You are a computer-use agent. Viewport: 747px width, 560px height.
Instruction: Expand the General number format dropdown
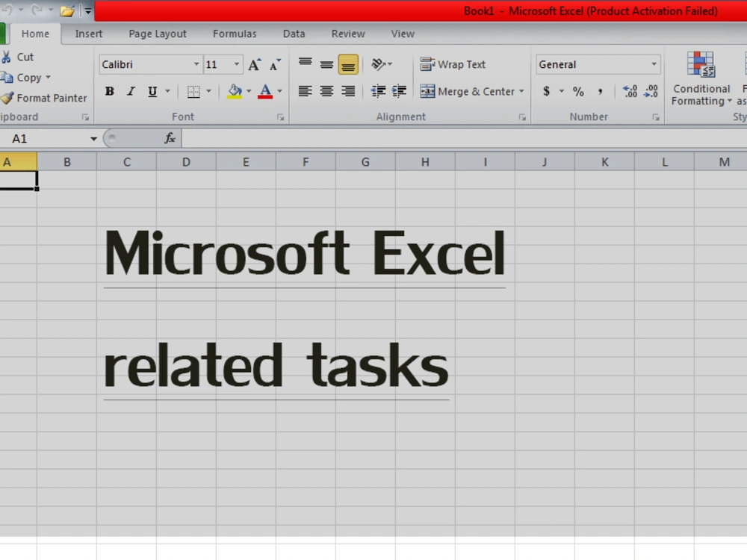point(654,64)
